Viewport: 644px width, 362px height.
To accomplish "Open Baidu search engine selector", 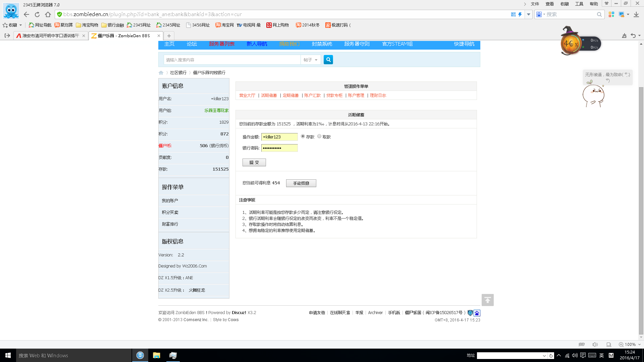I will (540, 14).
